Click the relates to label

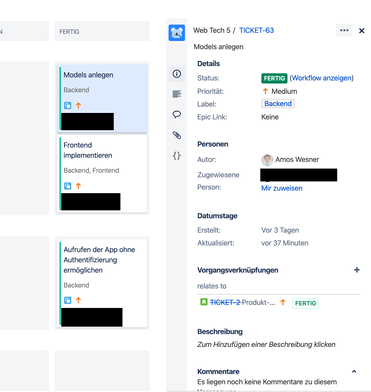[x=212, y=286]
